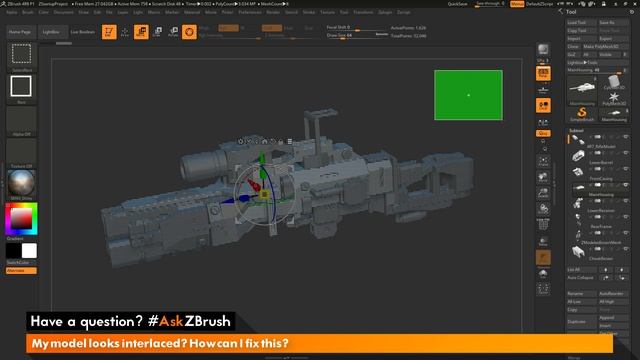Toggle visibility of LowerBarrel subtool

pos(626,153)
